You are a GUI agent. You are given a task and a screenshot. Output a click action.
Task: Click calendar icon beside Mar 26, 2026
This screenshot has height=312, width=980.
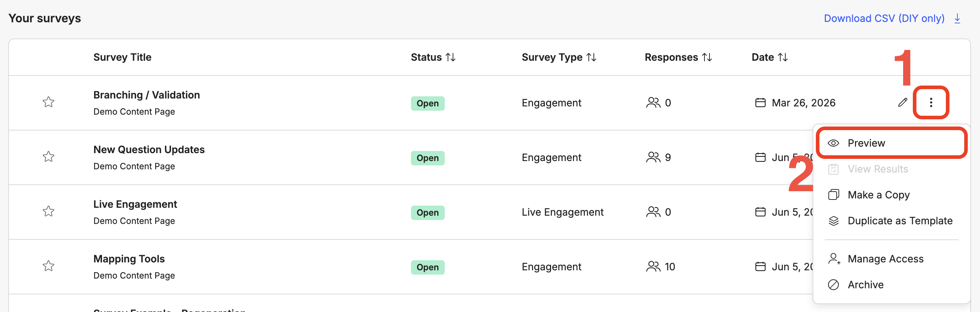pos(760,103)
